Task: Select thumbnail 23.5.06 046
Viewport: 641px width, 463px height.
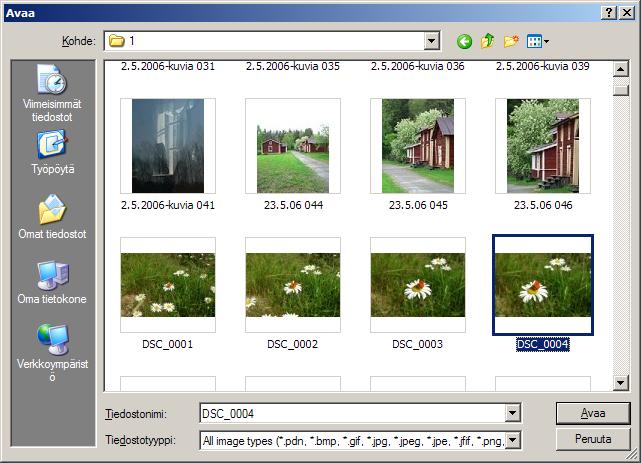Action: (x=543, y=146)
